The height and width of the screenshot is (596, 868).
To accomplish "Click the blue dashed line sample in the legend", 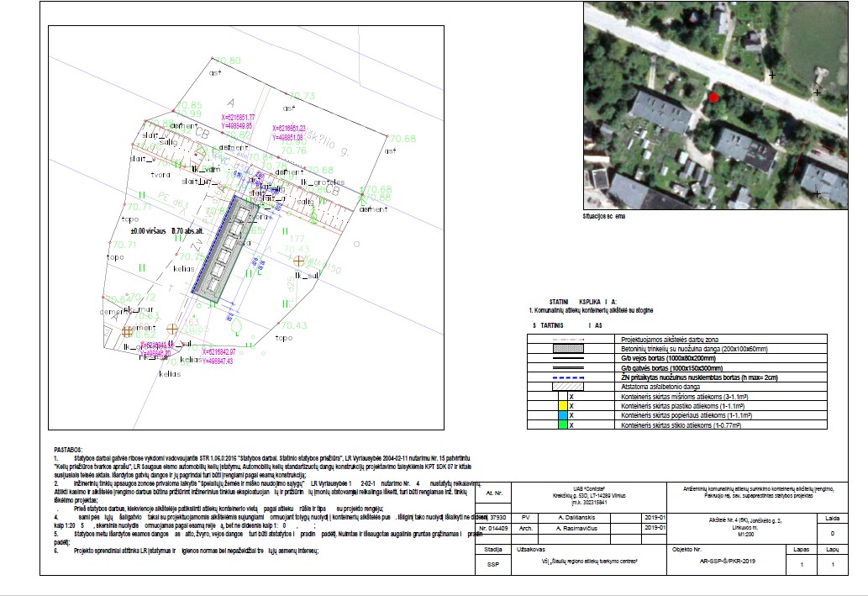I will pos(569,377).
